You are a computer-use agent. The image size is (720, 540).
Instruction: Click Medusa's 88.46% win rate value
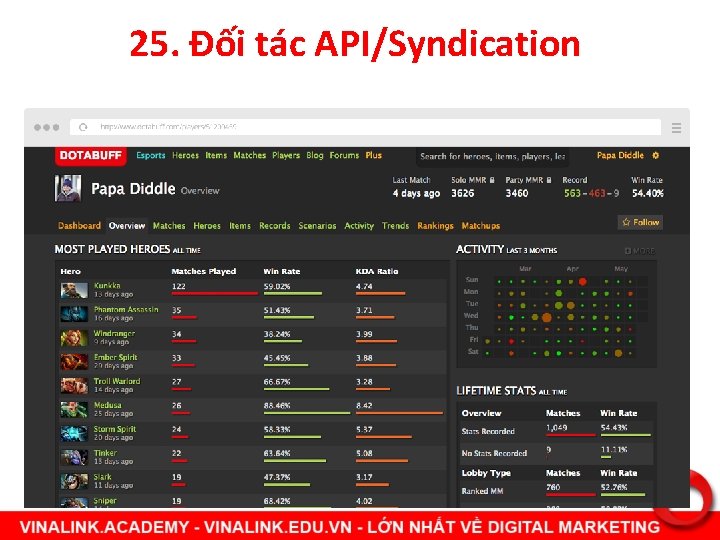pos(277,406)
